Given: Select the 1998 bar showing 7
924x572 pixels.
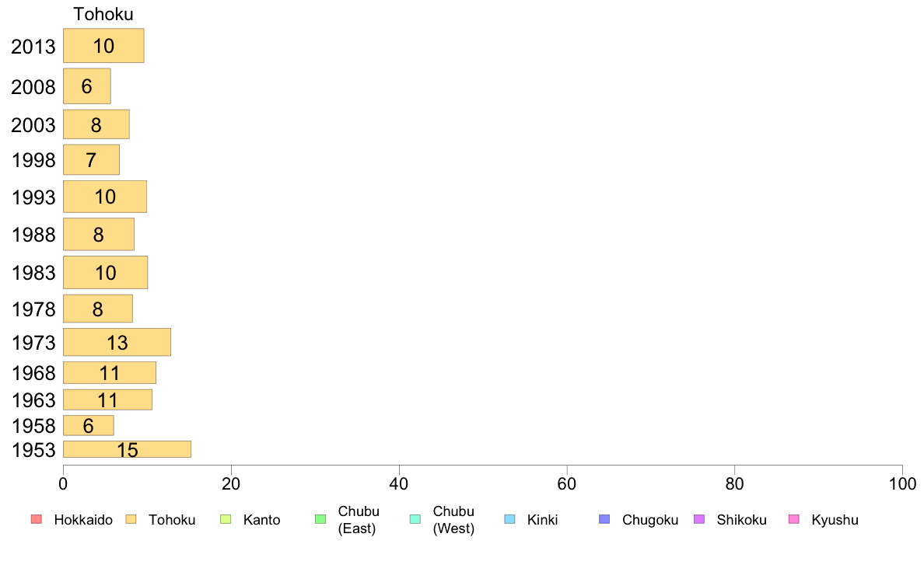Looking at the screenshot, I should 91,159.
